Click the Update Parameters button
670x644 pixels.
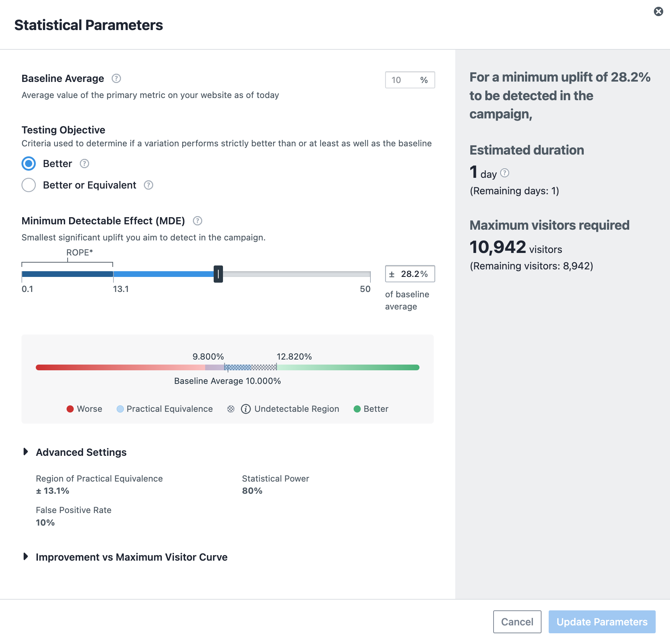pos(602,622)
